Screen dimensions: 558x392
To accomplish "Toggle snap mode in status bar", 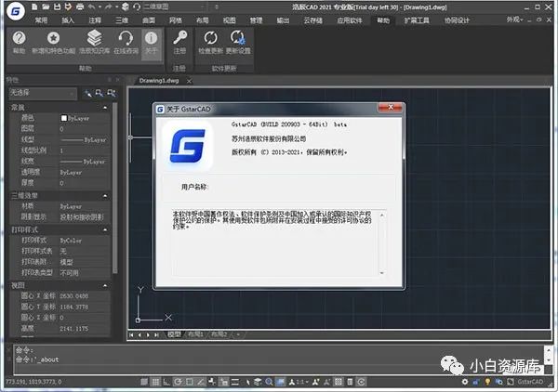I will (144, 382).
